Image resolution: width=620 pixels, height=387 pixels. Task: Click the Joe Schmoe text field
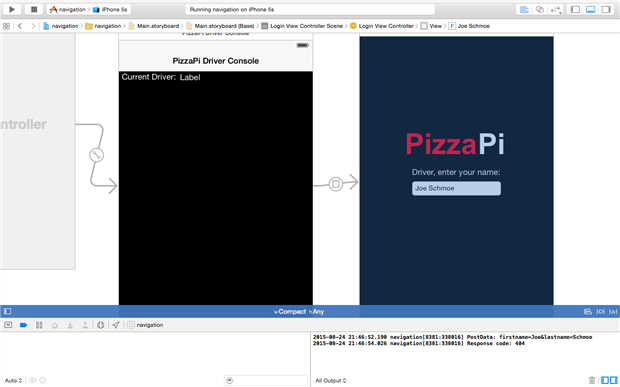pos(456,188)
